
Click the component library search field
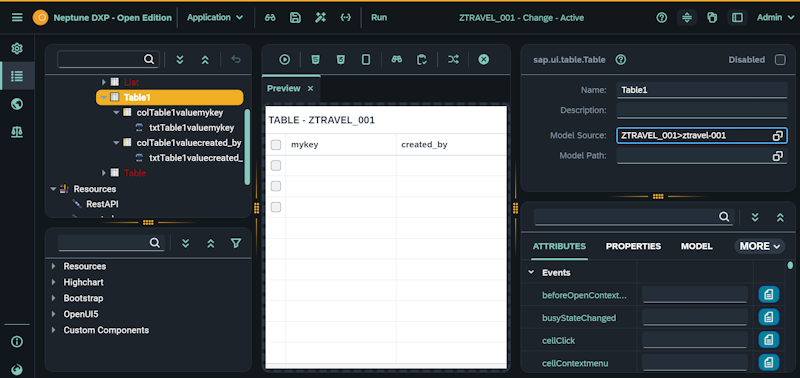click(111, 243)
